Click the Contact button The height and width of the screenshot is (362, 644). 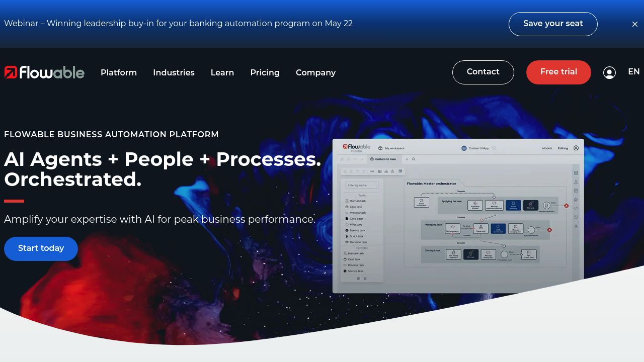click(483, 72)
